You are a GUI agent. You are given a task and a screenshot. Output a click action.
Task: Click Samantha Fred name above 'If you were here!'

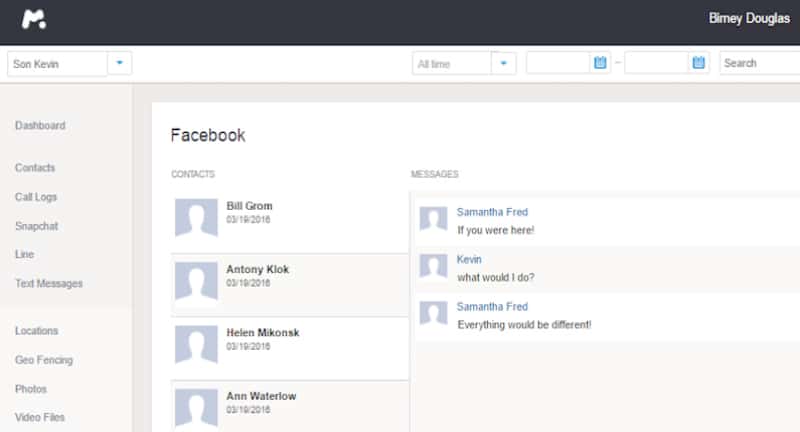click(x=492, y=212)
